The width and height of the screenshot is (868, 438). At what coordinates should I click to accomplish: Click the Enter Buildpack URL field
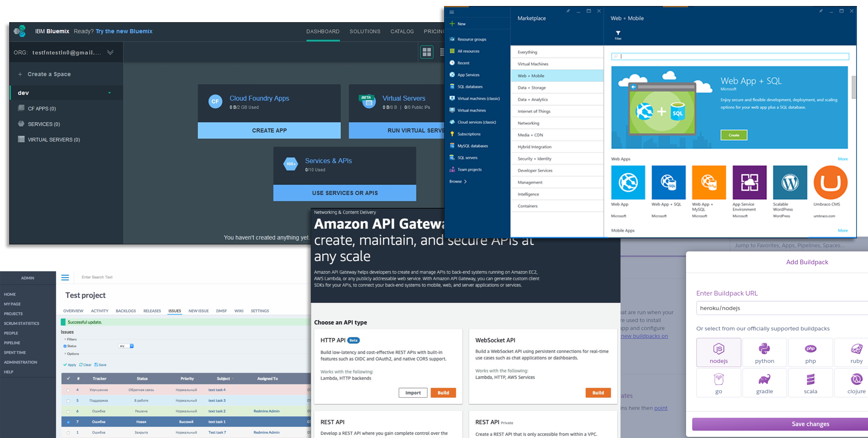click(x=780, y=308)
